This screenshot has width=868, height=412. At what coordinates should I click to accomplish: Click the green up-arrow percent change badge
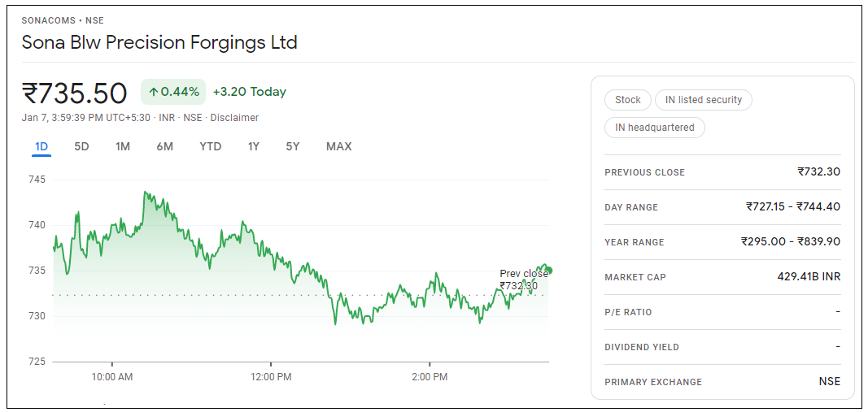[x=173, y=92]
